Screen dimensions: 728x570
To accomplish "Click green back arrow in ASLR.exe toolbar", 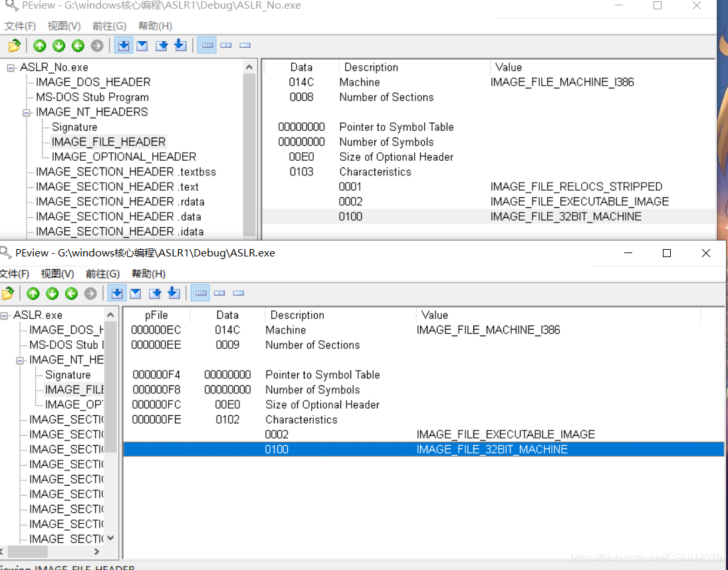I will [x=71, y=293].
